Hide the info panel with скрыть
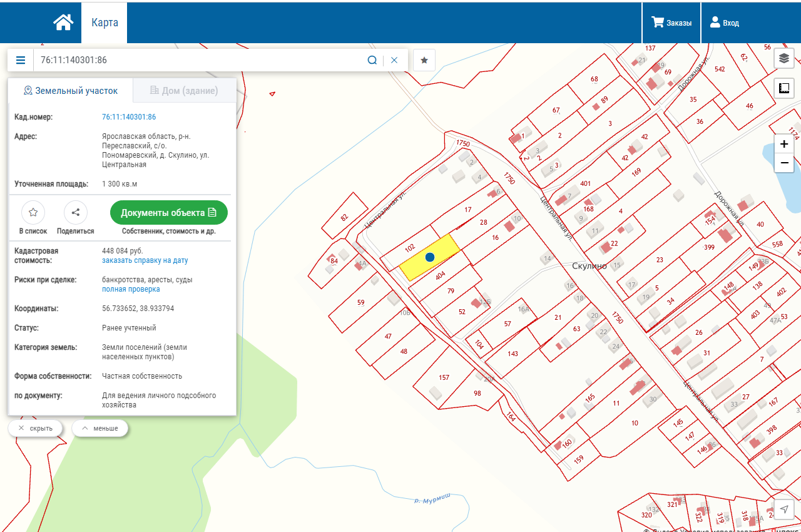This screenshot has width=801, height=532. [35, 428]
